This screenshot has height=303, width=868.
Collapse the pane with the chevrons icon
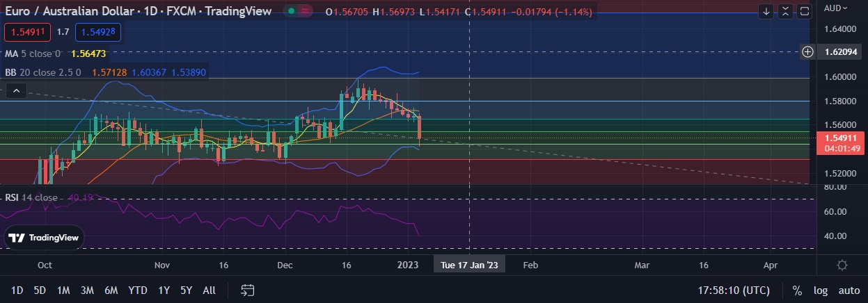click(x=786, y=11)
